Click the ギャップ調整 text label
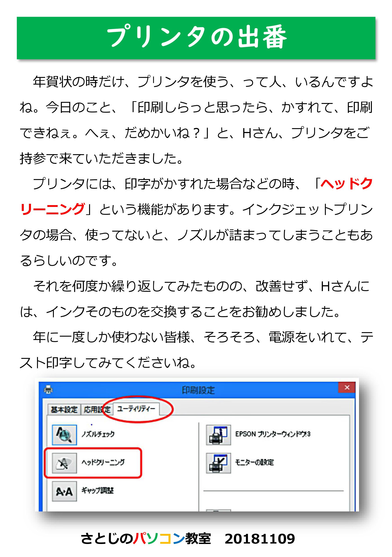Screen dimensions: 392x557 click(98, 491)
